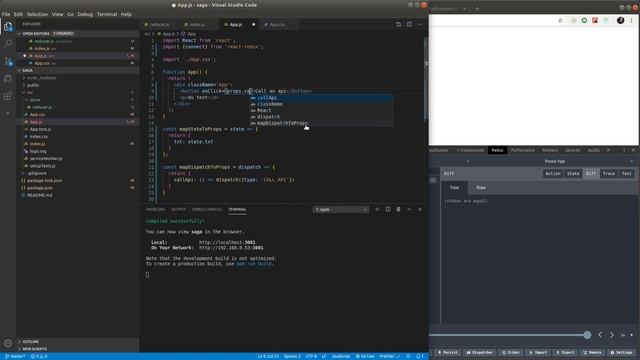Close the terminal panel
640x360 pixels.
[x=420, y=209]
